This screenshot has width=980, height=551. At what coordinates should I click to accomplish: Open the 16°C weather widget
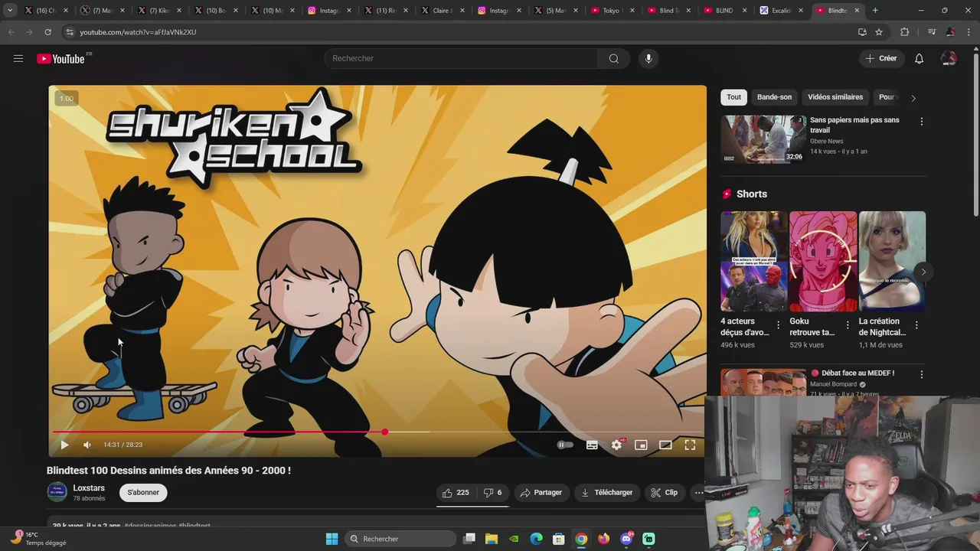[38, 539]
